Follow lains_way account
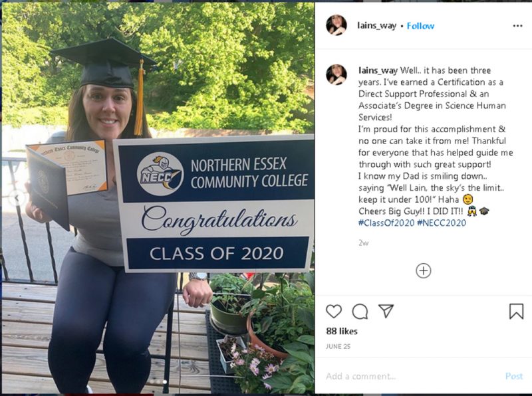Viewport: 532px width, 396px height. point(420,26)
